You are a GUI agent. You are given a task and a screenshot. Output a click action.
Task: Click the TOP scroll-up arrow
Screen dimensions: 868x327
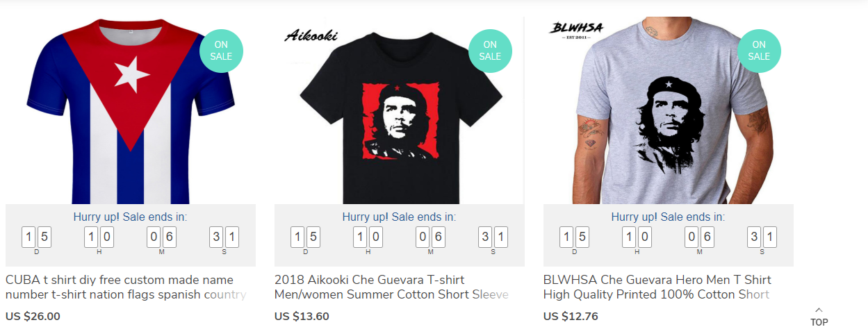819,316
